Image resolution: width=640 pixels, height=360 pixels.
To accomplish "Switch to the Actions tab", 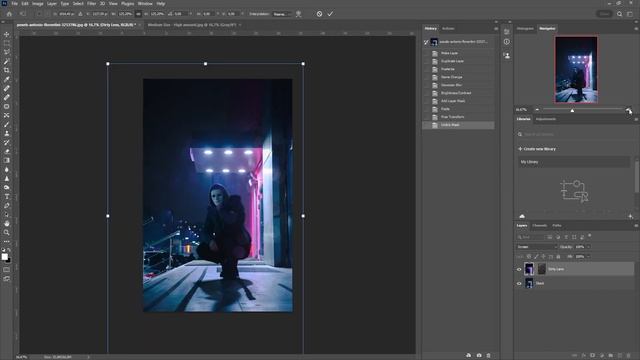I will (x=448, y=29).
